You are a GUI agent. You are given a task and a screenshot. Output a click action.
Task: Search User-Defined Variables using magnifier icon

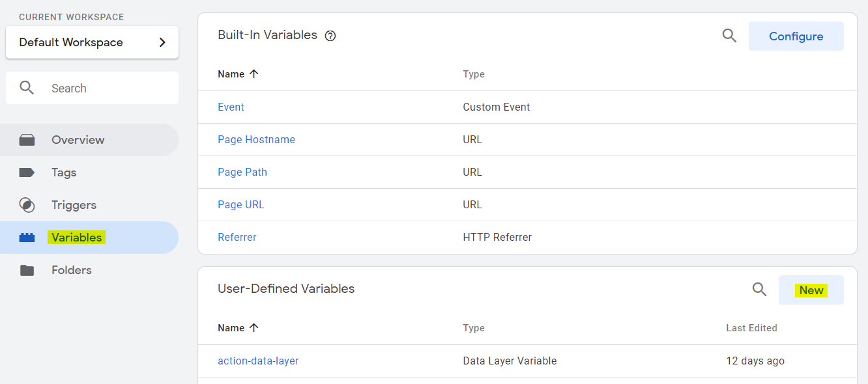[x=759, y=290]
